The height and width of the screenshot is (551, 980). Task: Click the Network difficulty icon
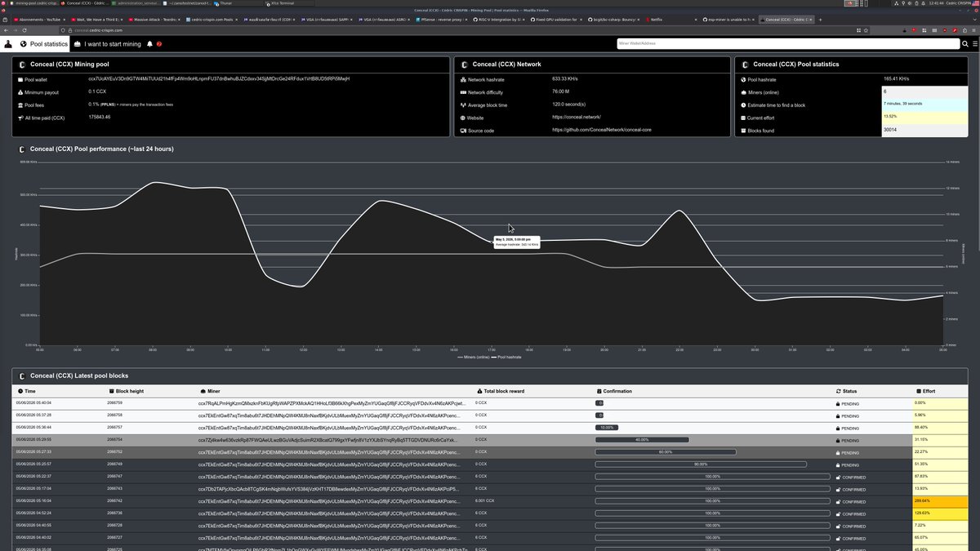coord(462,92)
